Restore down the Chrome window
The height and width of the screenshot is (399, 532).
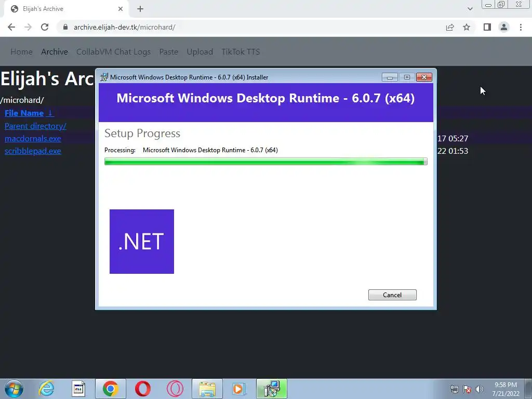501,4
